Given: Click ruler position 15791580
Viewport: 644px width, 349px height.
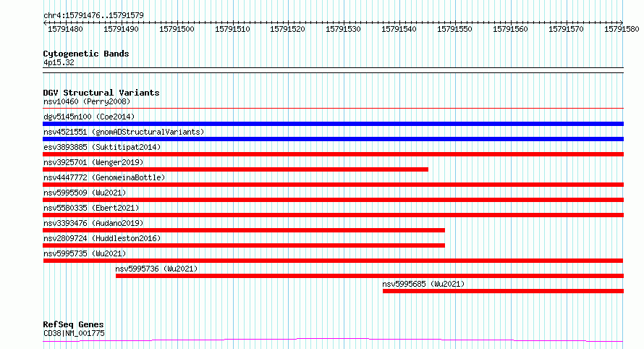Looking at the screenshot, I should click(622, 29).
